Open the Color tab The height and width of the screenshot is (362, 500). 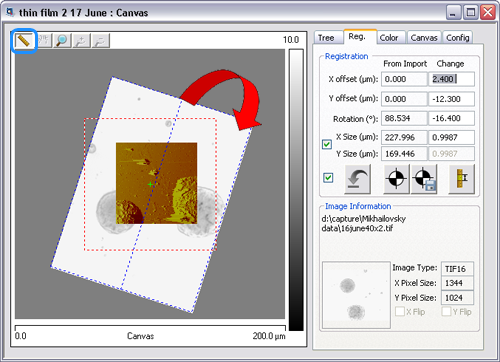point(390,38)
